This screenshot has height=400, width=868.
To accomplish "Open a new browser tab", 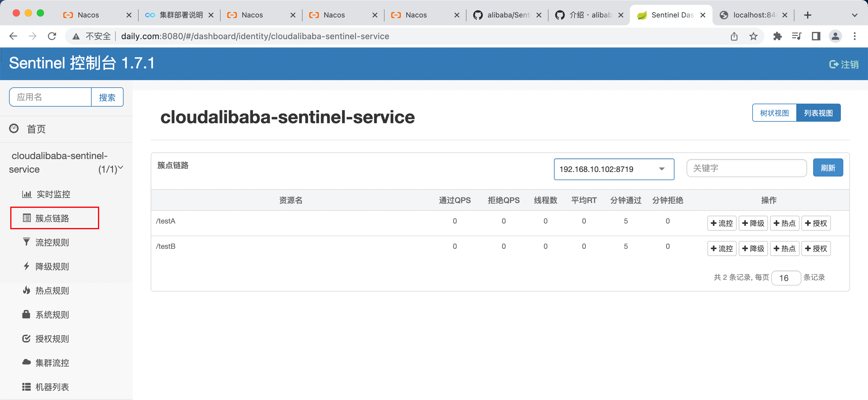I will pyautogui.click(x=808, y=15).
